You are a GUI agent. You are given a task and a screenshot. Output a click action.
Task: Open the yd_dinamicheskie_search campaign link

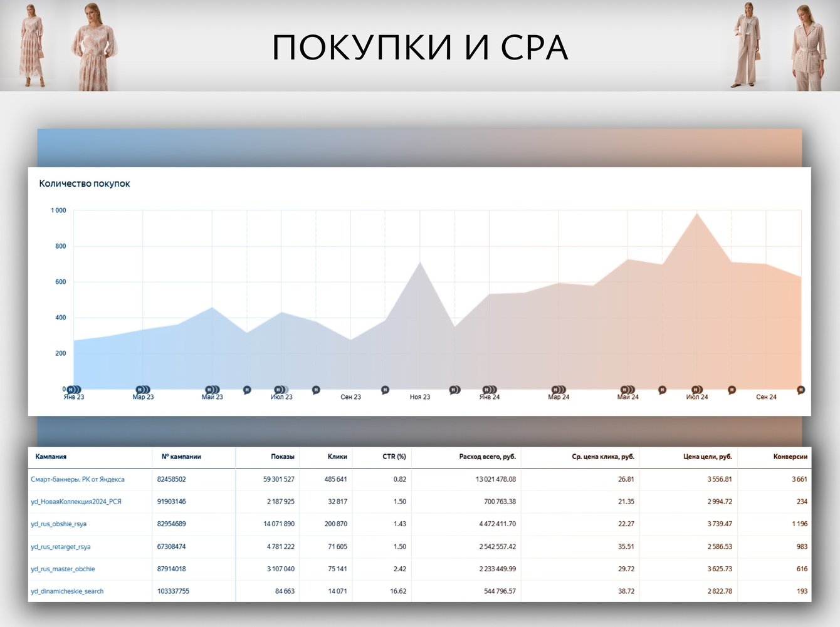(67, 591)
